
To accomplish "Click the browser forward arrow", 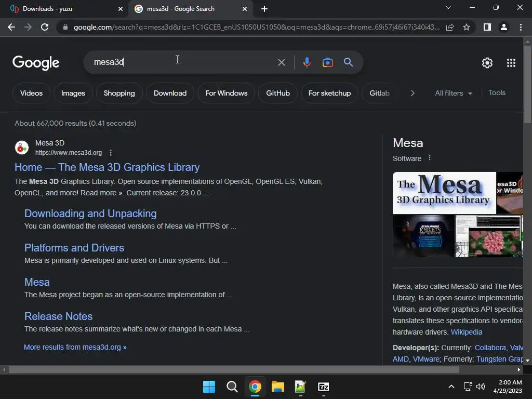I will 28,27.
